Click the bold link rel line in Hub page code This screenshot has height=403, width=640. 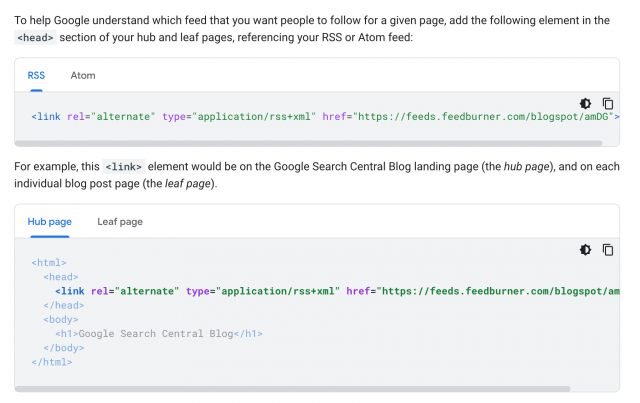(x=338, y=291)
